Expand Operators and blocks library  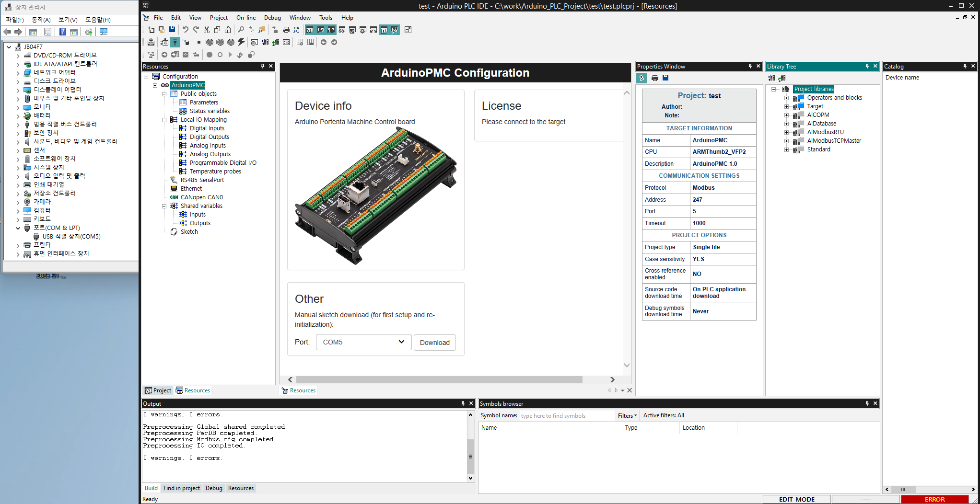787,98
